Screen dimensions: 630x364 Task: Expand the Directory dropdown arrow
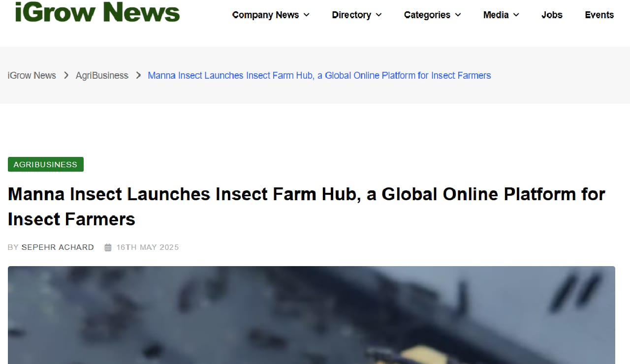[378, 15]
